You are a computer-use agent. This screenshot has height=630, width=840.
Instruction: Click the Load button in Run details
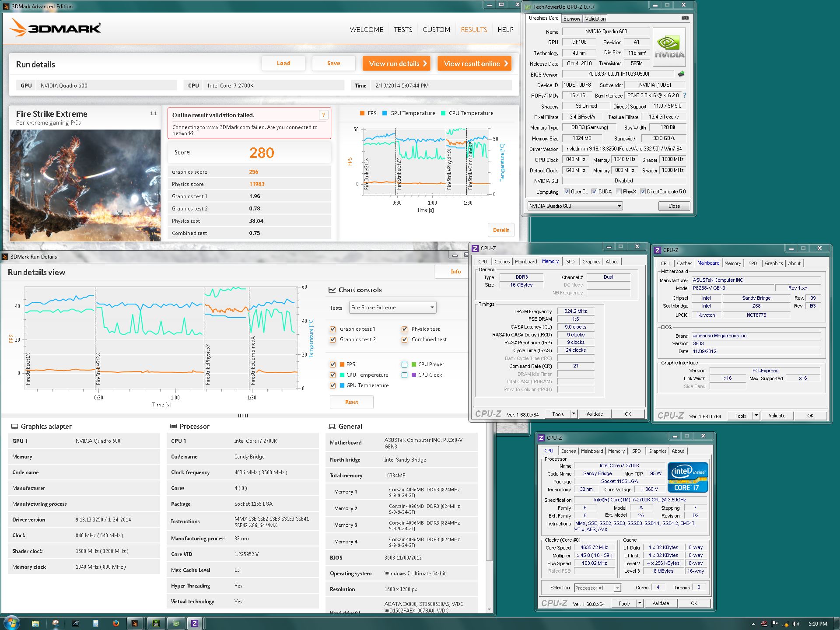283,63
